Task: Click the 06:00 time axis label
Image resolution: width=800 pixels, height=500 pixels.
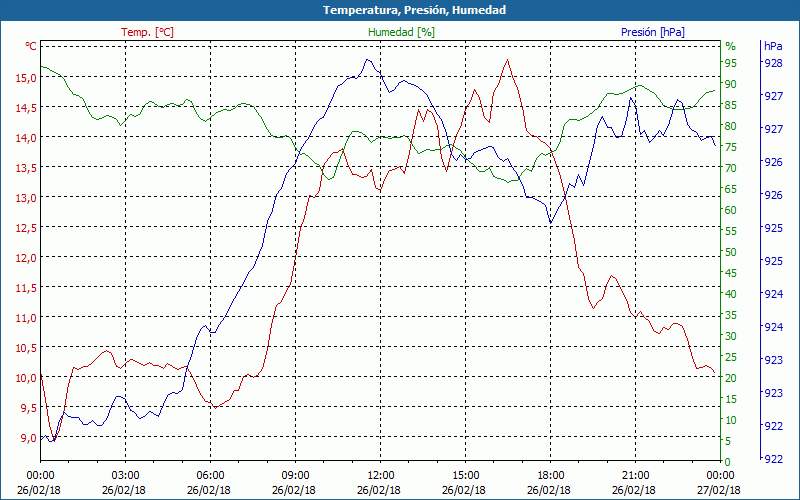Action: click(x=210, y=476)
